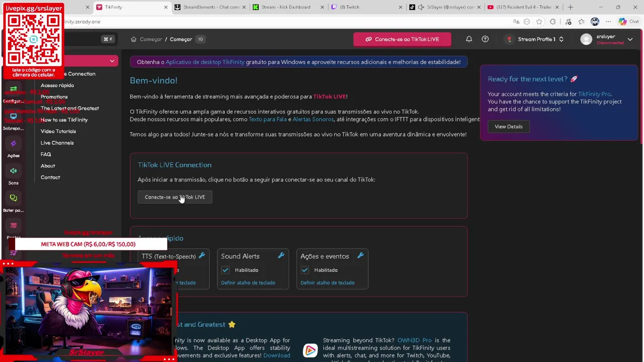Open the Alertas Sonoros link
644x362 pixels.
[x=313, y=119]
